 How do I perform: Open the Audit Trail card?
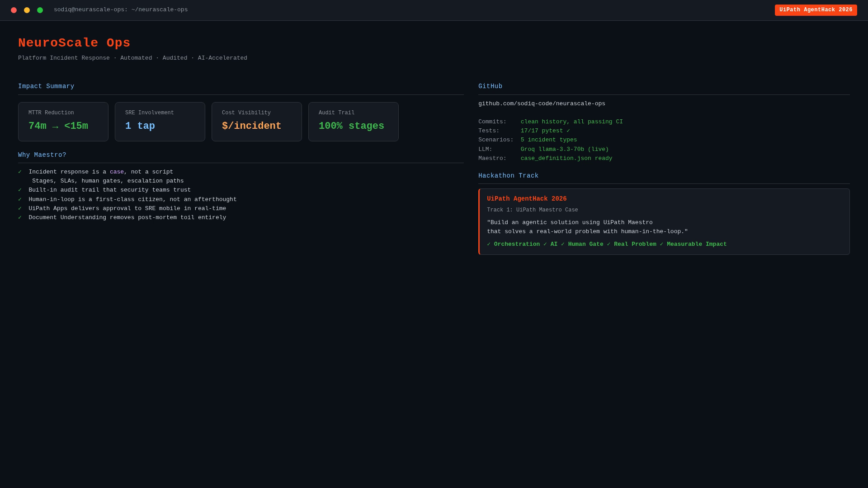[354, 122]
